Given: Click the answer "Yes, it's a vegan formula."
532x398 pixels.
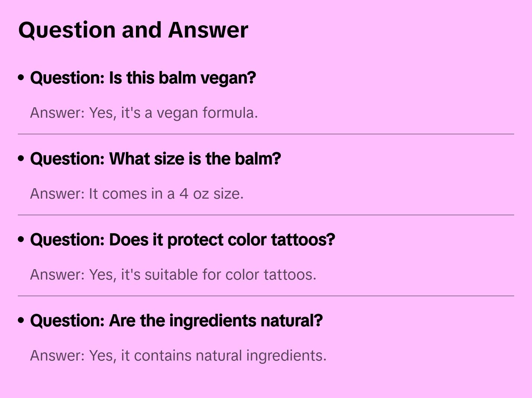Looking at the screenshot, I should click(144, 113).
